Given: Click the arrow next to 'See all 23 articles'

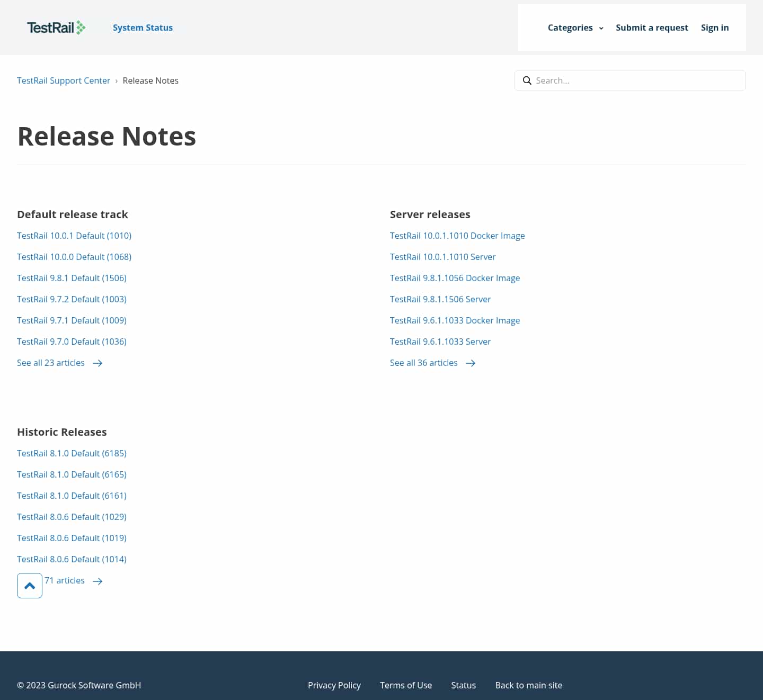Looking at the screenshot, I should tap(97, 363).
